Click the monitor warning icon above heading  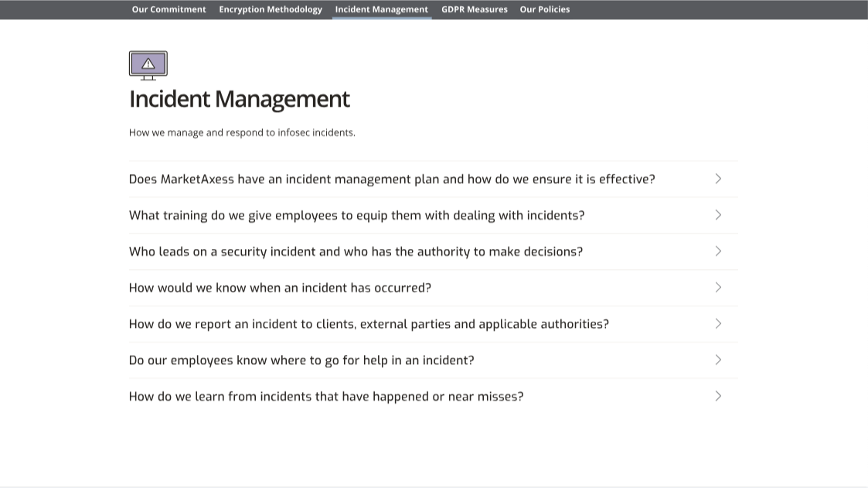(148, 65)
